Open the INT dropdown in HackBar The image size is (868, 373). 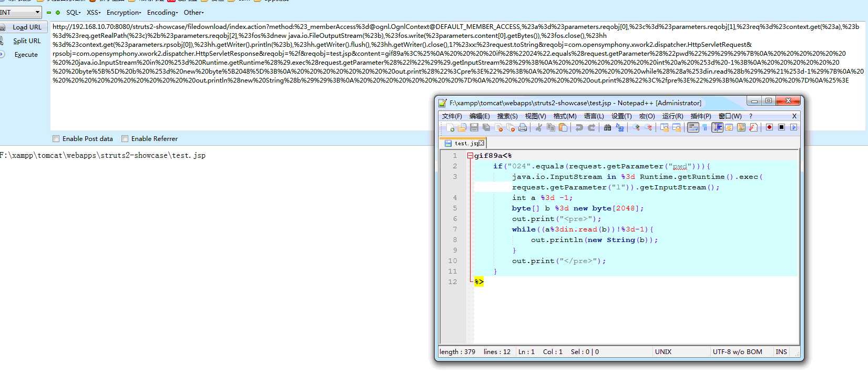pyautogui.click(x=21, y=12)
